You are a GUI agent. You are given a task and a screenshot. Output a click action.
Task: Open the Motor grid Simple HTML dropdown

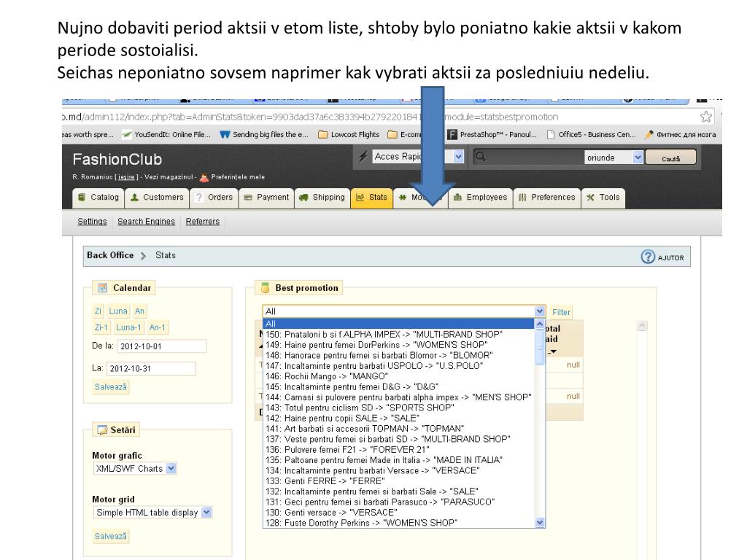pyautogui.click(x=152, y=513)
